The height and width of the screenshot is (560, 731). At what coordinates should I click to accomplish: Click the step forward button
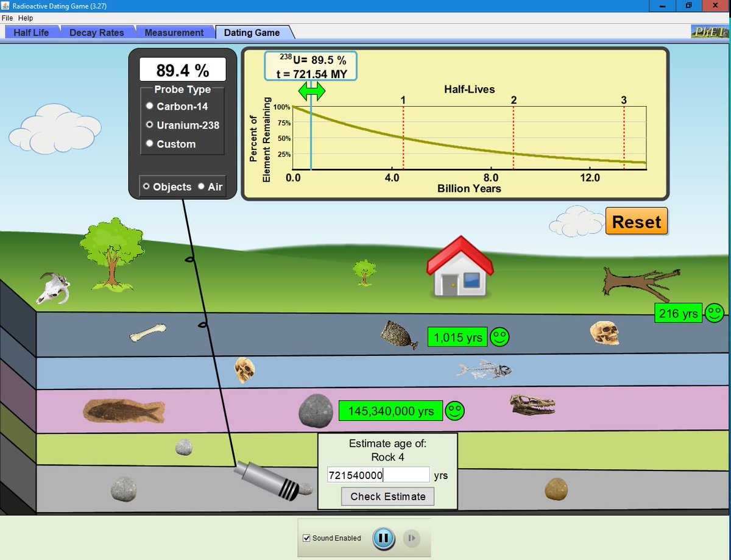pos(411,538)
